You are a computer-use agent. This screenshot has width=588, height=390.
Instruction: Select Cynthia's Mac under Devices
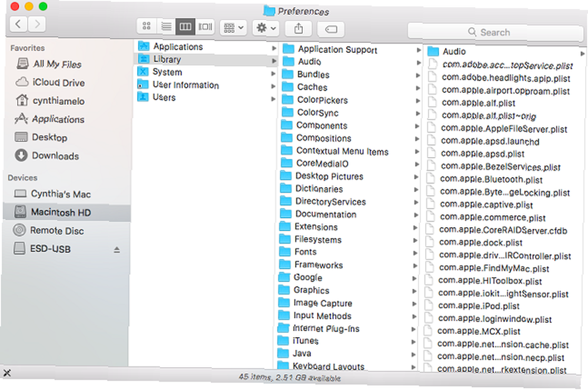tap(52, 194)
